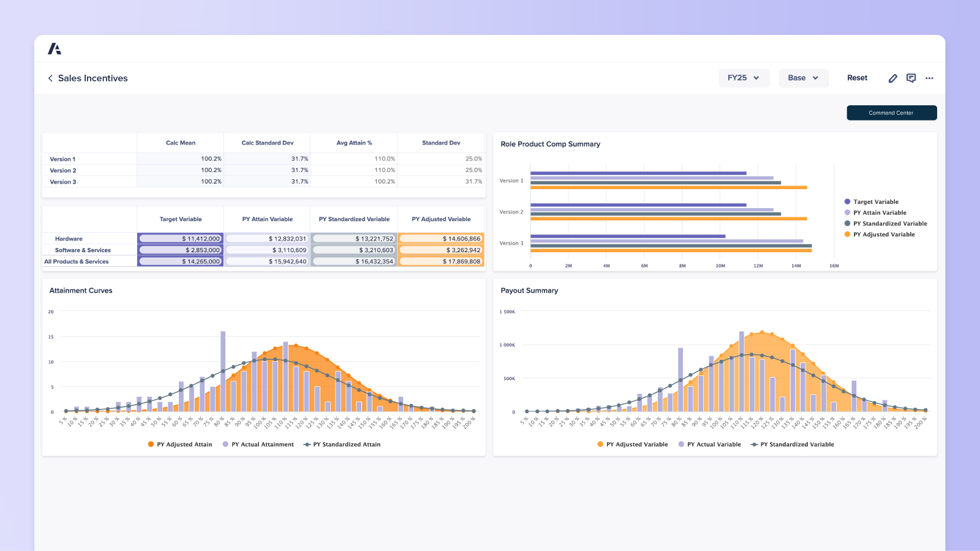Click the PY Adjusted Attain legend marker
Screen dimensions: 980x551
pyautogui.click(x=151, y=444)
